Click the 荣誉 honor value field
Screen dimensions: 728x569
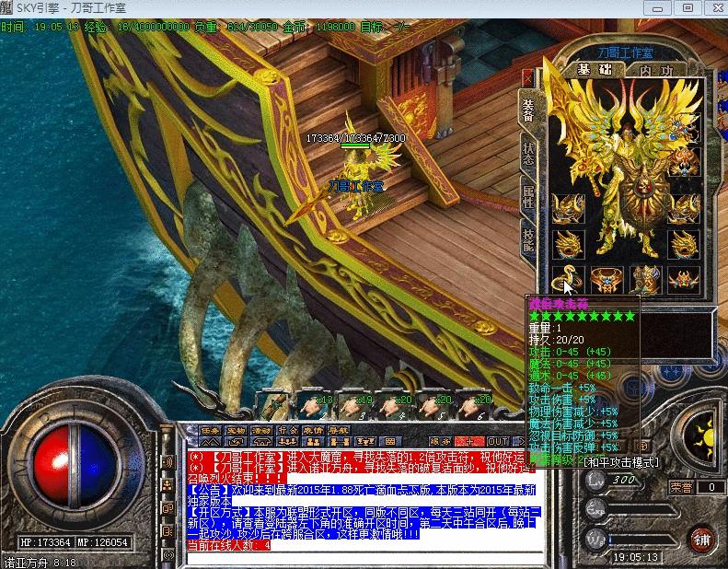[x=711, y=487]
